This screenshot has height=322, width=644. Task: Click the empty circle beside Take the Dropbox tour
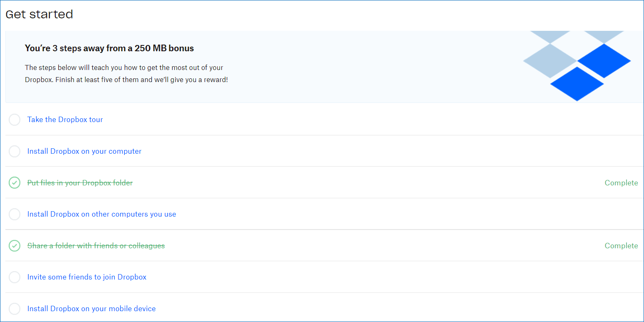pos(15,120)
